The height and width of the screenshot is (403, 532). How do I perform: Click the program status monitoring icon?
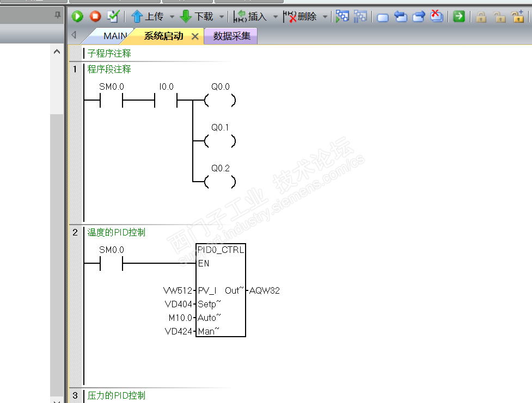tap(343, 16)
